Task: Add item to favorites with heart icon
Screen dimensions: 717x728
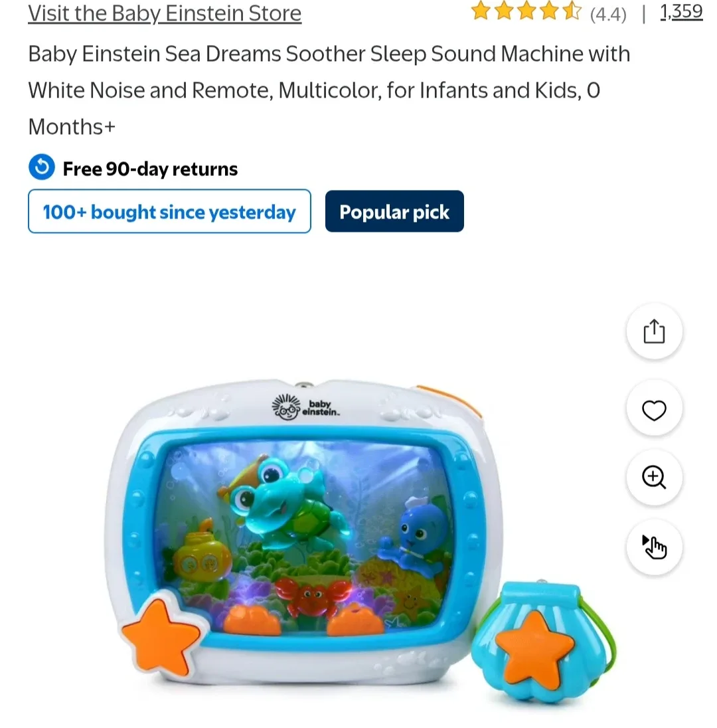Action: coord(654,409)
